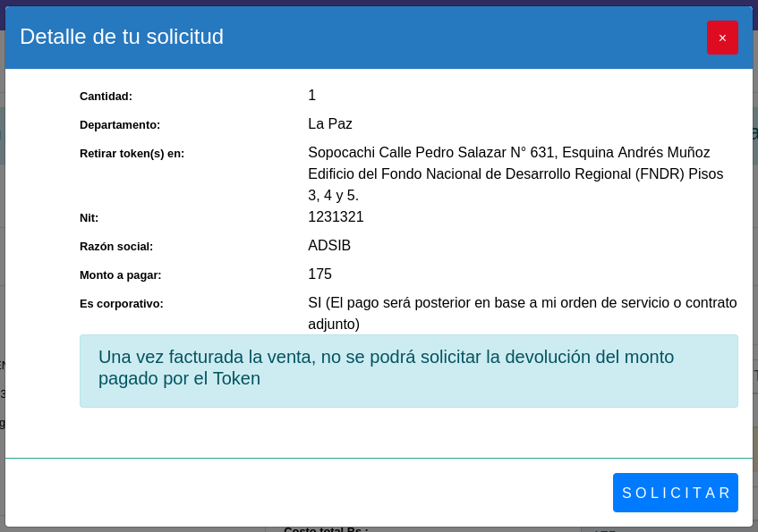758x532 pixels.
Task: Click the 'Monto a pagar' label
Action: 121,274
